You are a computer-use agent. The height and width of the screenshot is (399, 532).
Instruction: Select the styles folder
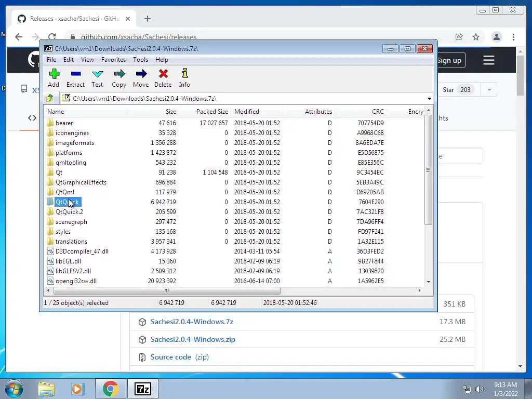coord(63,232)
